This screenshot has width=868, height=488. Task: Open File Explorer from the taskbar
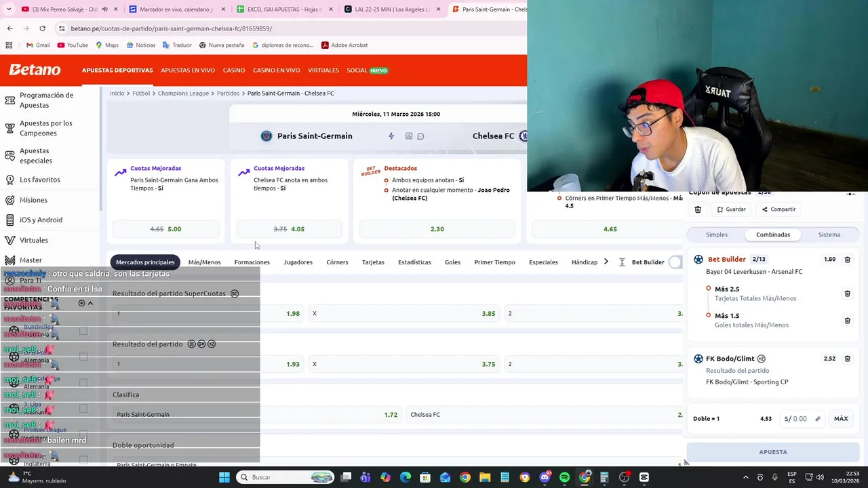(485, 477)
